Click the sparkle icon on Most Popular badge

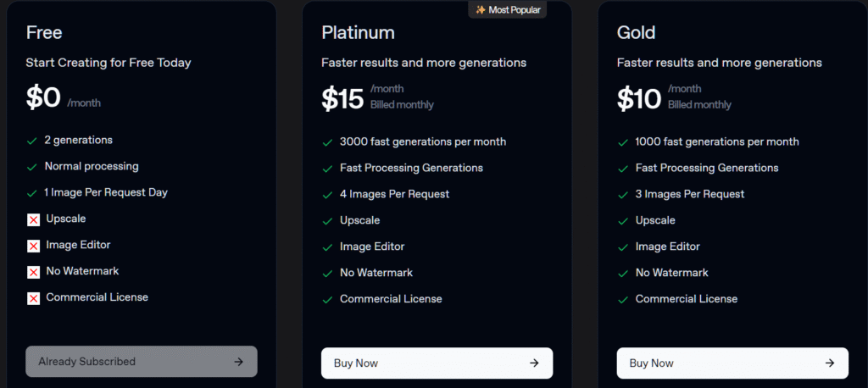(x=481, y=10)
